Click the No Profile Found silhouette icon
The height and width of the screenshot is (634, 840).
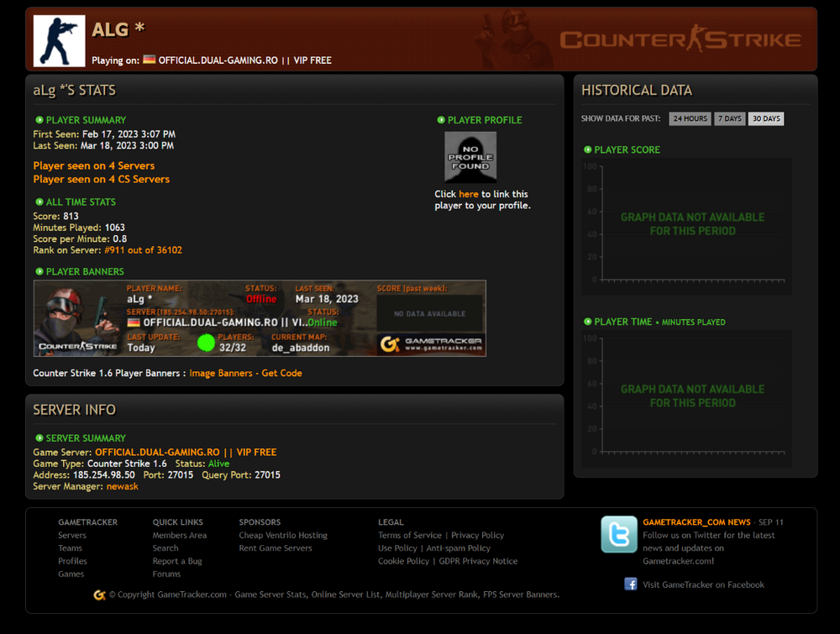470,157
